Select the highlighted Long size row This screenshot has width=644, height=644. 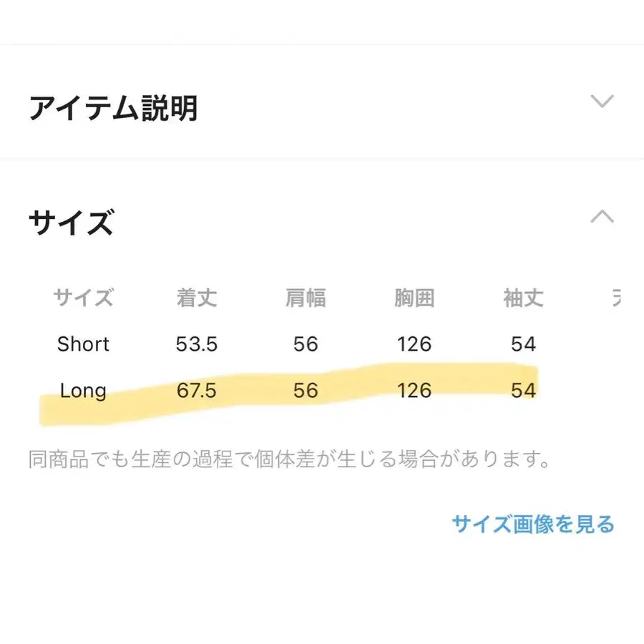point(82,391)
